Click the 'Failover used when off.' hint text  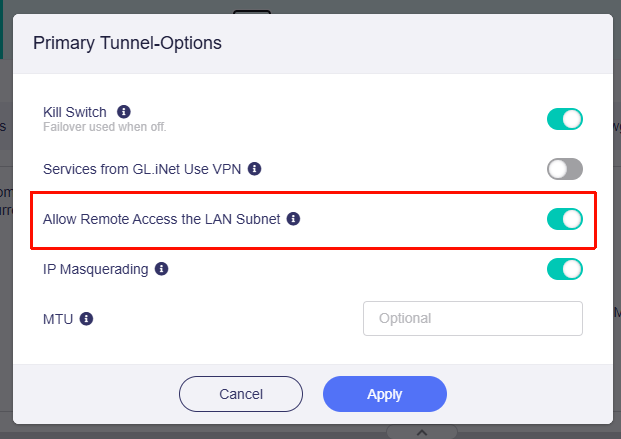click(x=105, y=127)
